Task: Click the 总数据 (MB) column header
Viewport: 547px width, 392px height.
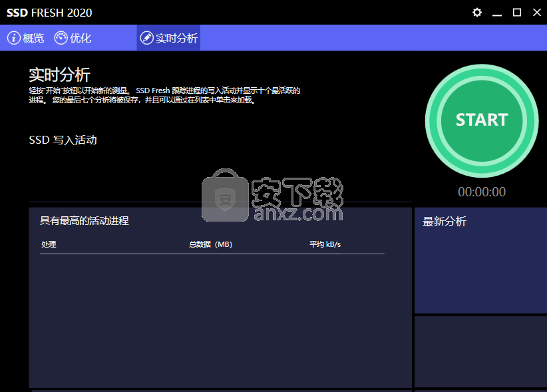Action: coord(211,244)
